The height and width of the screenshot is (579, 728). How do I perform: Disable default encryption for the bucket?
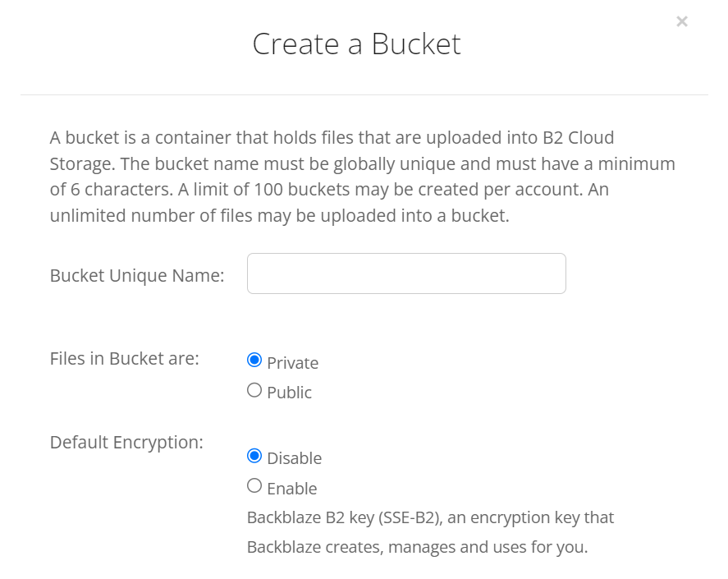[x=254, y=454]
